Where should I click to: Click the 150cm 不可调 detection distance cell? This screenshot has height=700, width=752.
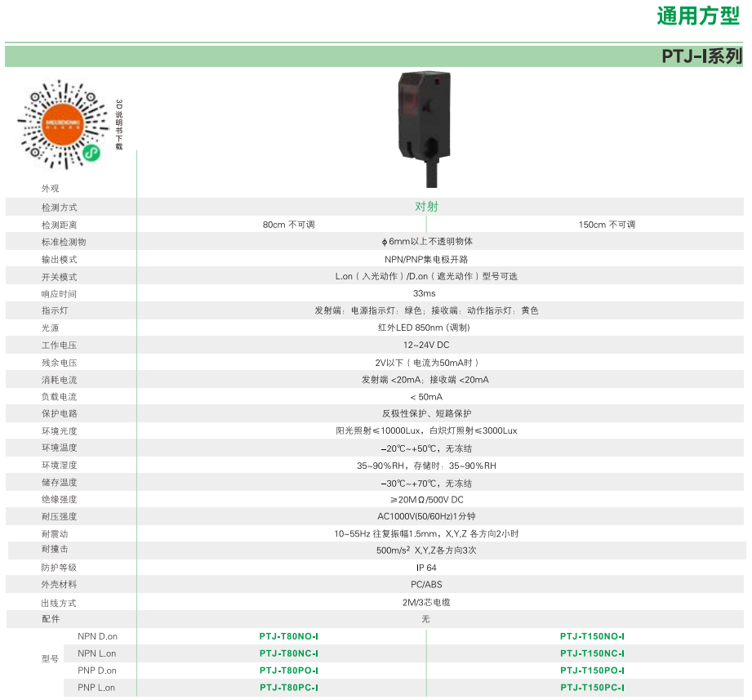click(x=606, y=225)
